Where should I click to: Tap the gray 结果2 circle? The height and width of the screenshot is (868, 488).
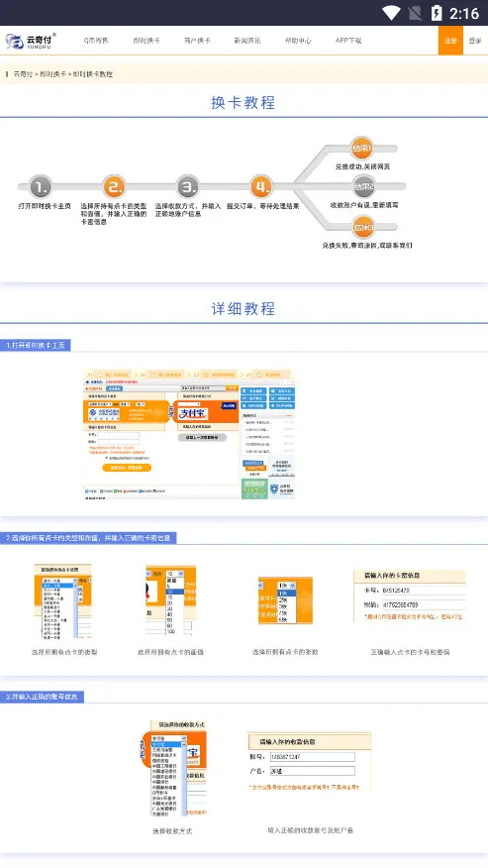coord(363,186)
